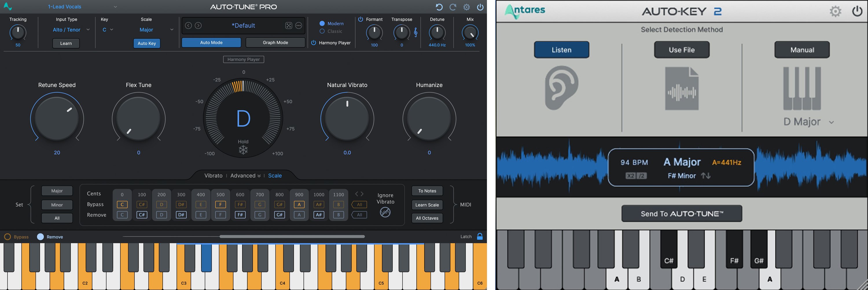The height and width of the screenshot is (290, 868).
Task: Select the Classic algorithm radio button
Action: point(322,31)
